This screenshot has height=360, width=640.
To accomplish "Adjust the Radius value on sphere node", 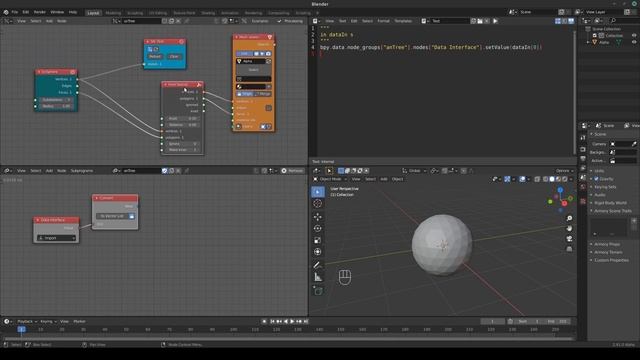I will [x=56, y=106].
